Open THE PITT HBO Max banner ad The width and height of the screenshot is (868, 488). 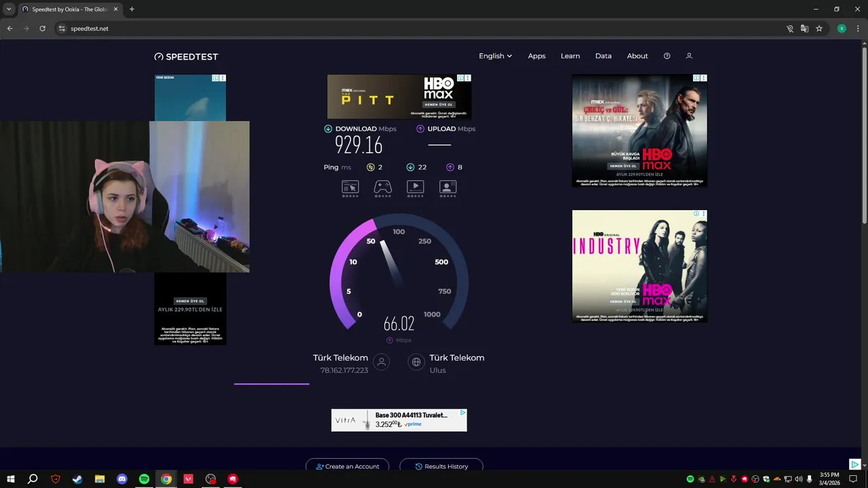(x=399, y=97)
